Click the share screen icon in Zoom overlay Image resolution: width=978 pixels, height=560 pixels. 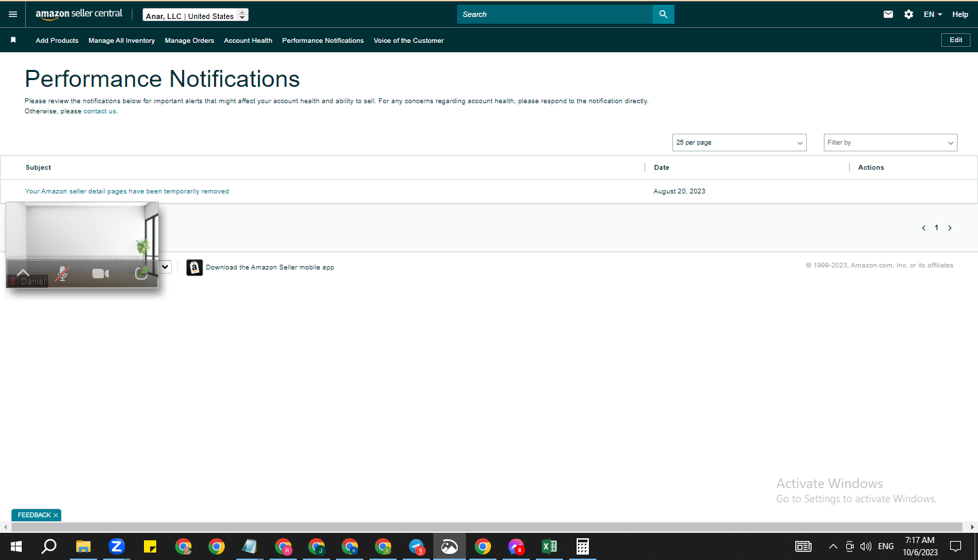142,273
